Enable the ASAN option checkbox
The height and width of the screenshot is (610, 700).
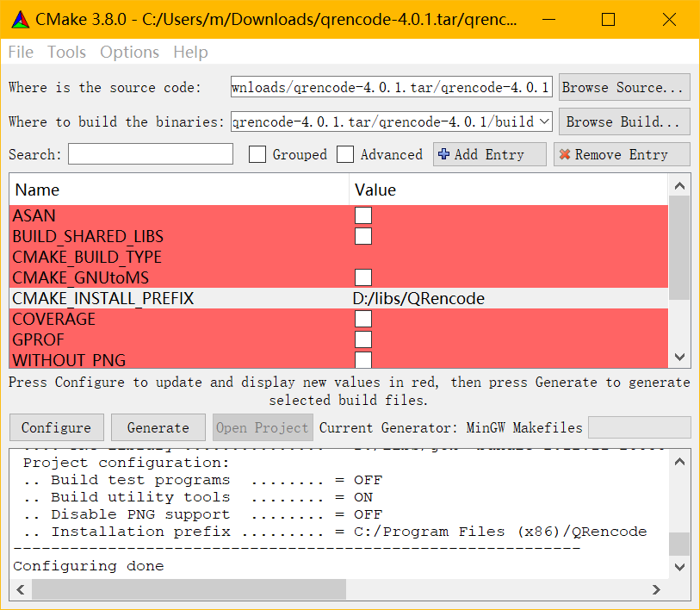363,215
